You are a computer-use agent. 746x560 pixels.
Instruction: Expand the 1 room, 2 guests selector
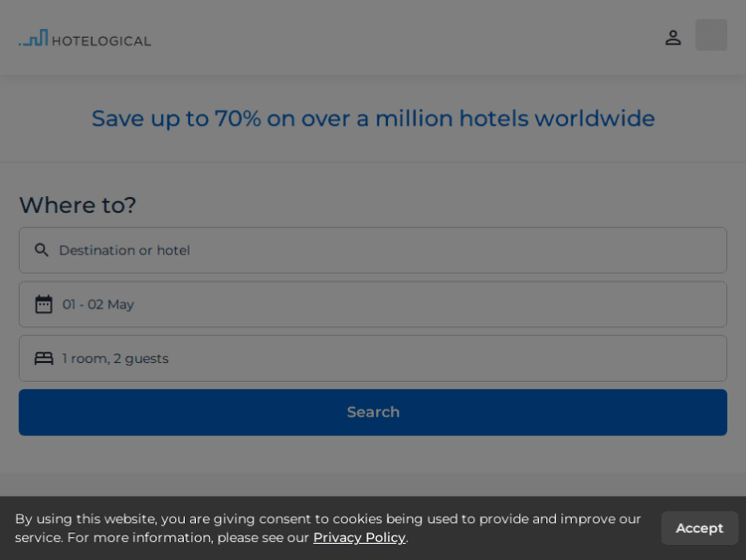(373, 358)
